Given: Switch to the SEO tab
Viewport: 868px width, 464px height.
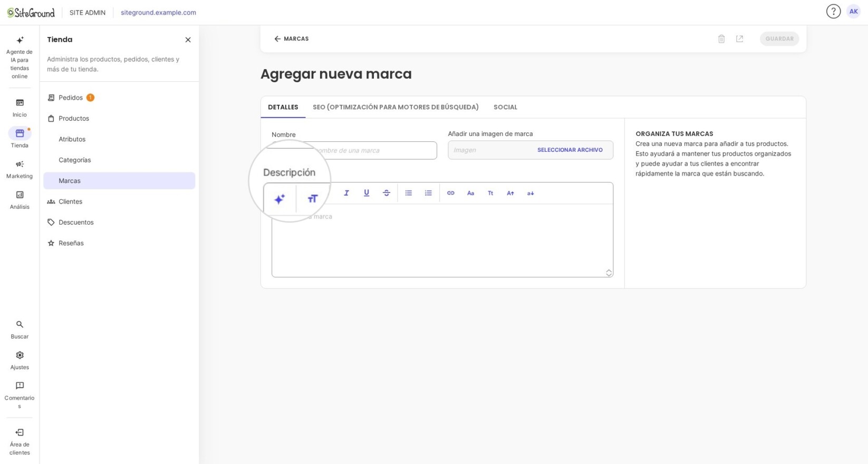Looking at the screenshot, I should click(x=396, y=107).
